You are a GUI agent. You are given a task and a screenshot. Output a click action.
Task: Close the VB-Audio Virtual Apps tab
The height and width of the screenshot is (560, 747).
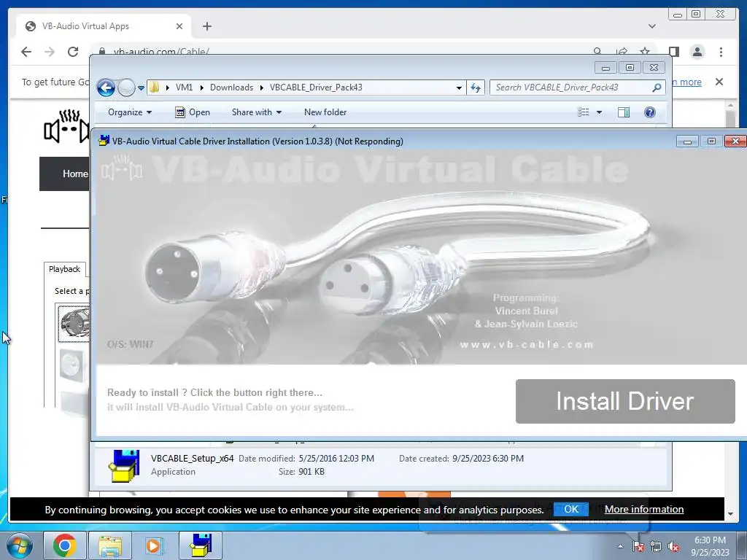tap(179, 26)
